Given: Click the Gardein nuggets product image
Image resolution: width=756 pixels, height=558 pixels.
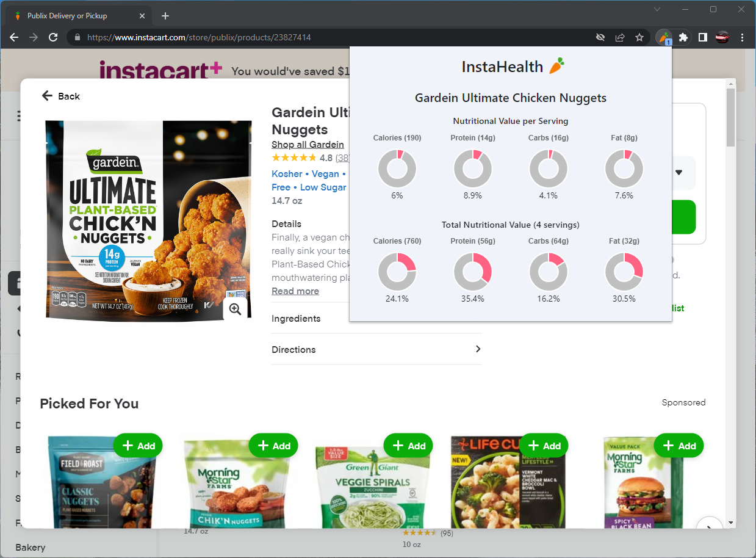Looking at the screenshot, I should coord(149,220).
